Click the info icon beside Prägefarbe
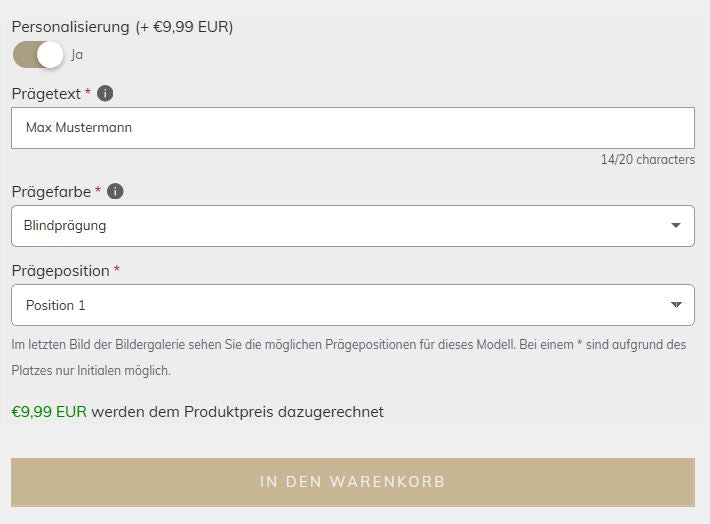 pos(115,192)
